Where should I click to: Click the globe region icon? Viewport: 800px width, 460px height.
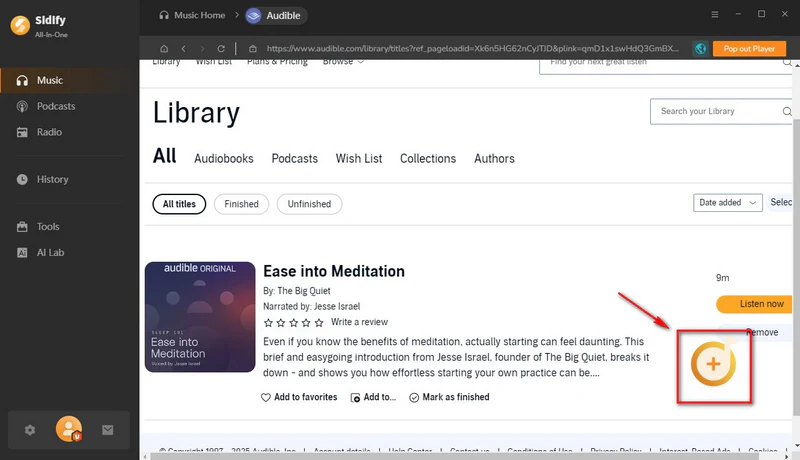click(701, 48)
